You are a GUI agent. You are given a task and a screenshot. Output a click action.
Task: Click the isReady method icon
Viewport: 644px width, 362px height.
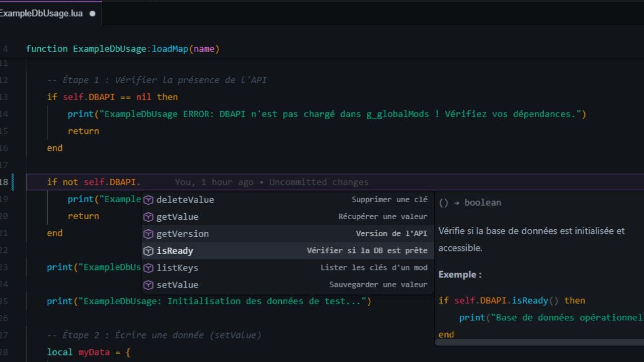[x=148, y=250]
